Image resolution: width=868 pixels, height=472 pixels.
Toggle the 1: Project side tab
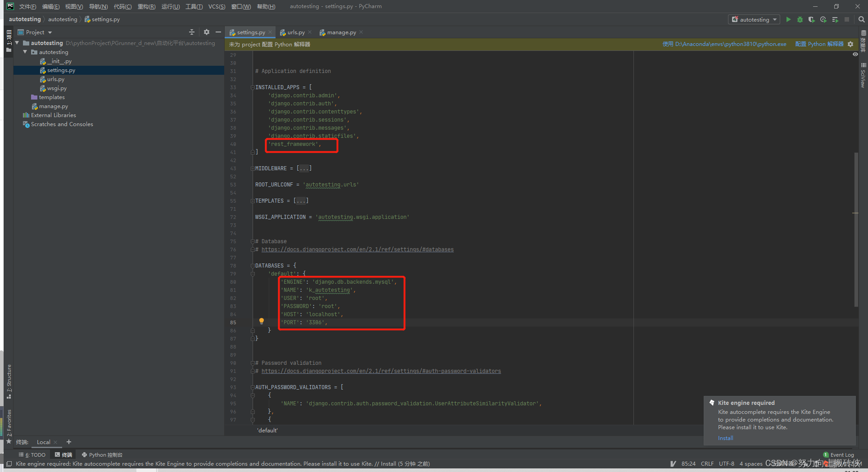point(9,41)
